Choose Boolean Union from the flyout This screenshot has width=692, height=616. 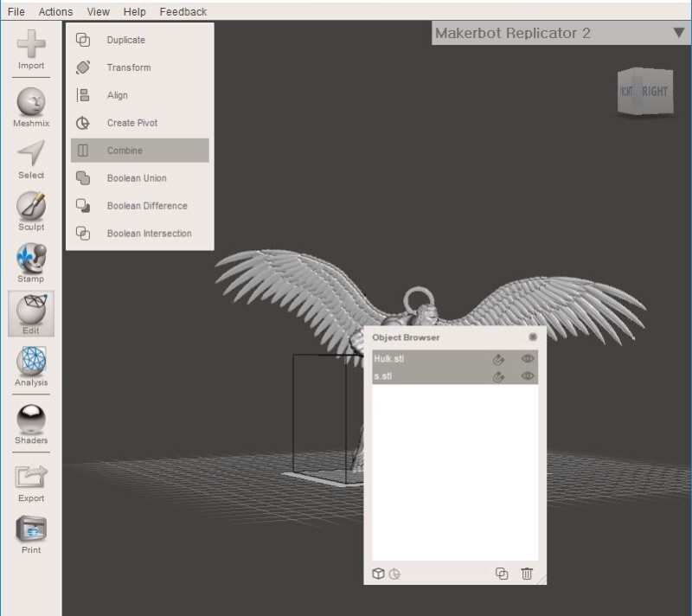(140, 178)
